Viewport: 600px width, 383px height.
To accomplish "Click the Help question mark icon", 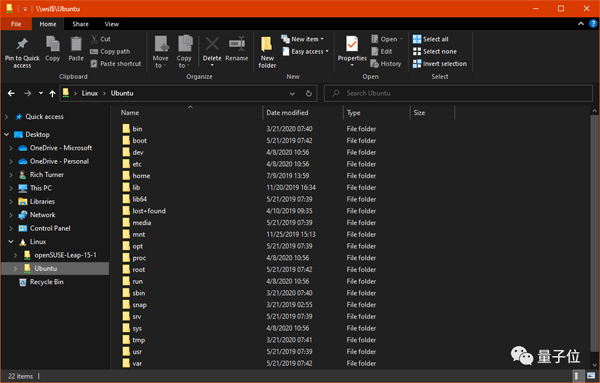I will (x=593, y=24).
